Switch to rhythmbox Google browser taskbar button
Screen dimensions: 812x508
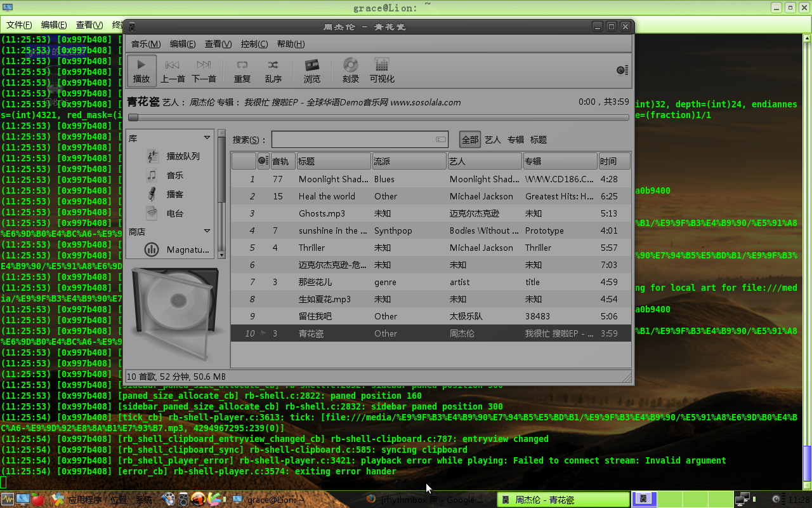pyautogui.click(x=428, y=500)
